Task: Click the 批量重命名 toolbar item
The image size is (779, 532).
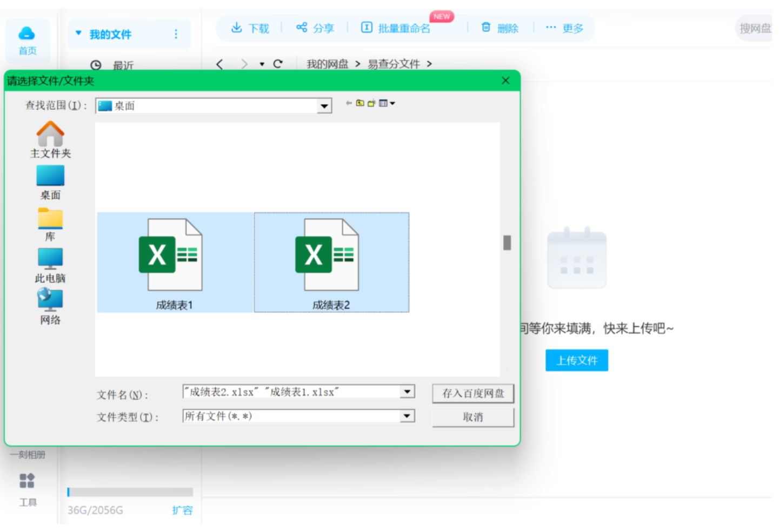Action: pyautogui.click(x=396, y=28)
